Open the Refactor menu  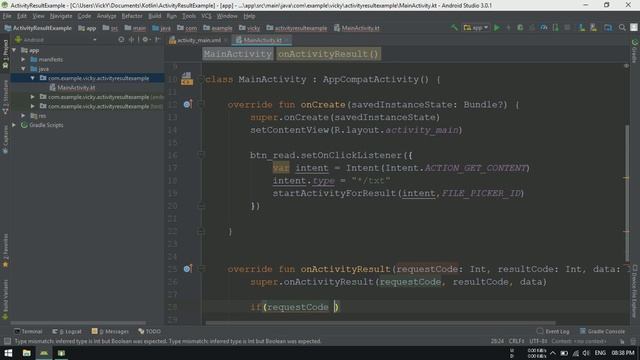tap(132, 16)
